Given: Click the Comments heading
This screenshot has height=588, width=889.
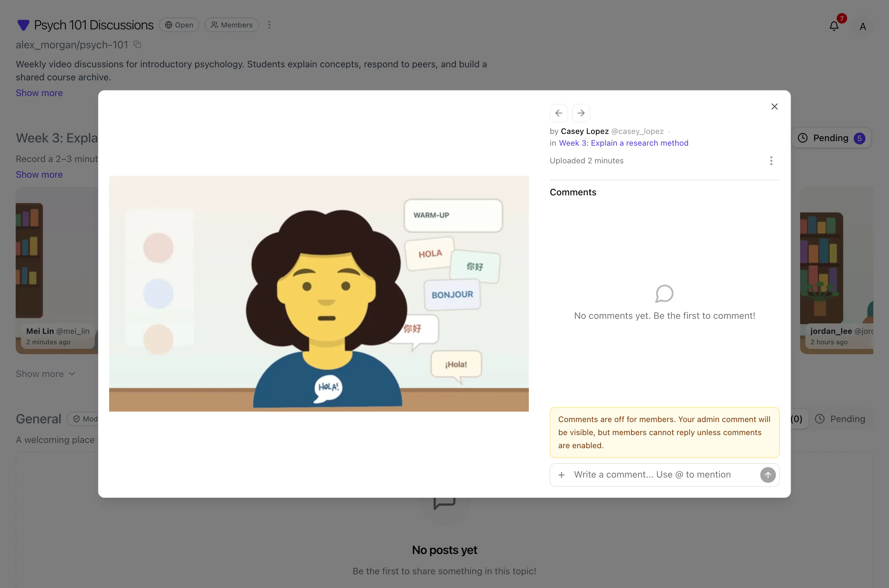Looking at the screenshot, I should [x=573, y=192].
